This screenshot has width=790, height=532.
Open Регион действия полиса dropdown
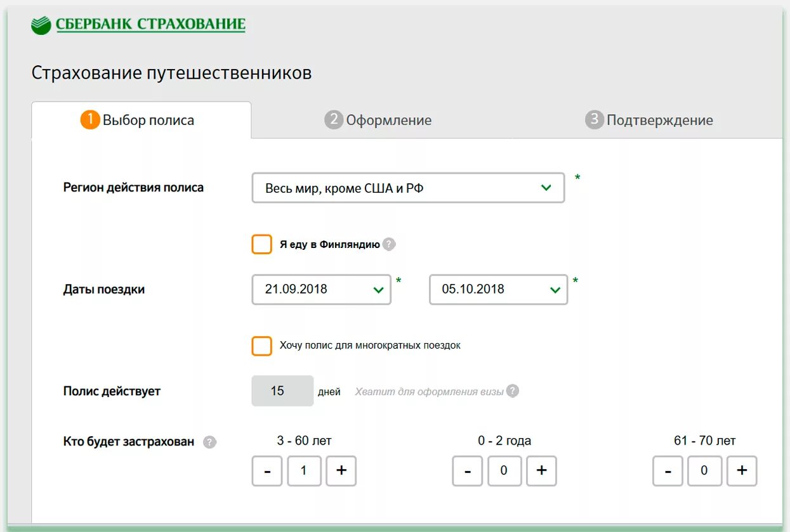(408, 188)
